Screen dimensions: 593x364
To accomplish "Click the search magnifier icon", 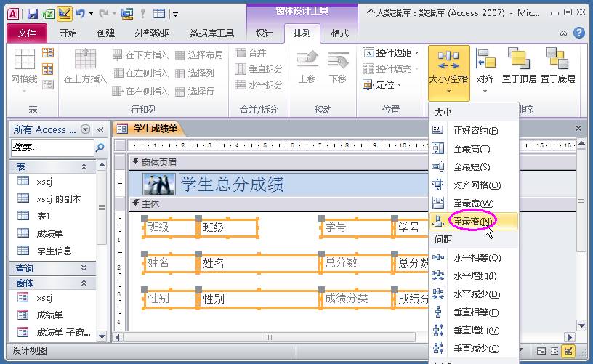I will pos(100,147).
